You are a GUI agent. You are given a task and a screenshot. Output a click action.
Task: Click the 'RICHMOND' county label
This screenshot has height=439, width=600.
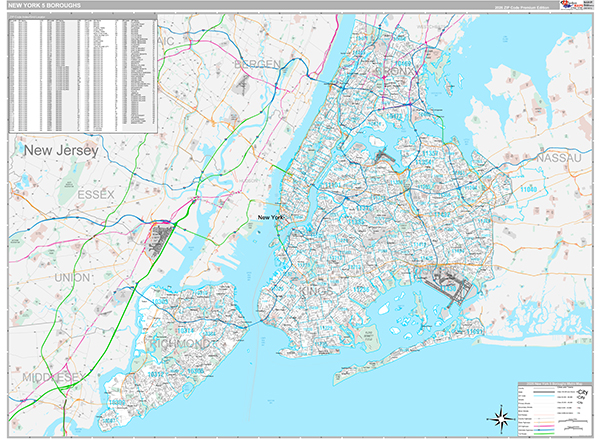coord(180,344)
